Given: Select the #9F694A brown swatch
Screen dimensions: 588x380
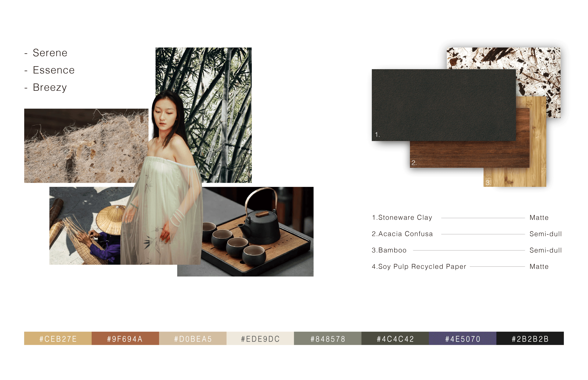Looking at the screenshot, I should tap(125, 338).
